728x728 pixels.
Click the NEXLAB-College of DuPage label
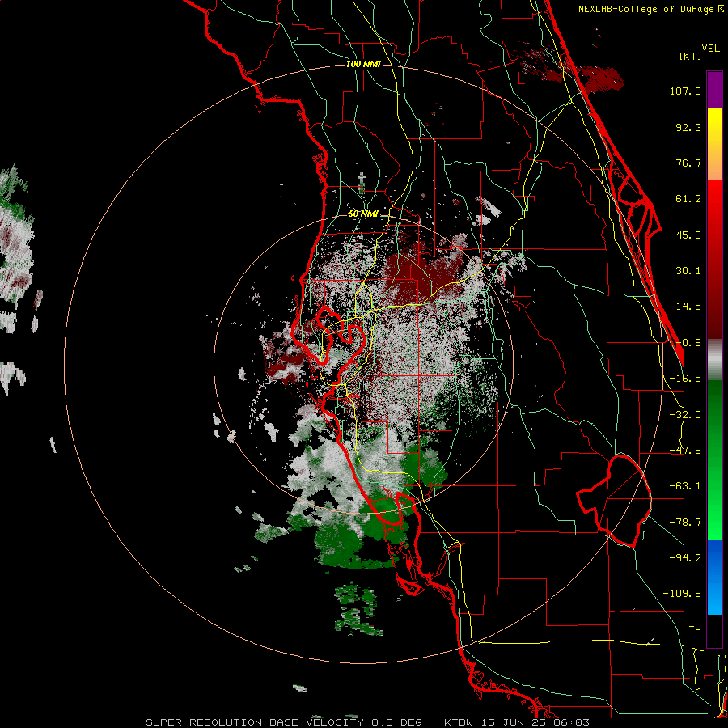(651, 9)
